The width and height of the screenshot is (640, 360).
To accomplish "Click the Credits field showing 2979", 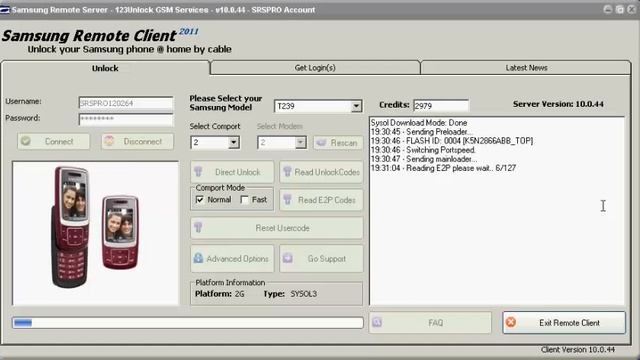I will 441,105.
